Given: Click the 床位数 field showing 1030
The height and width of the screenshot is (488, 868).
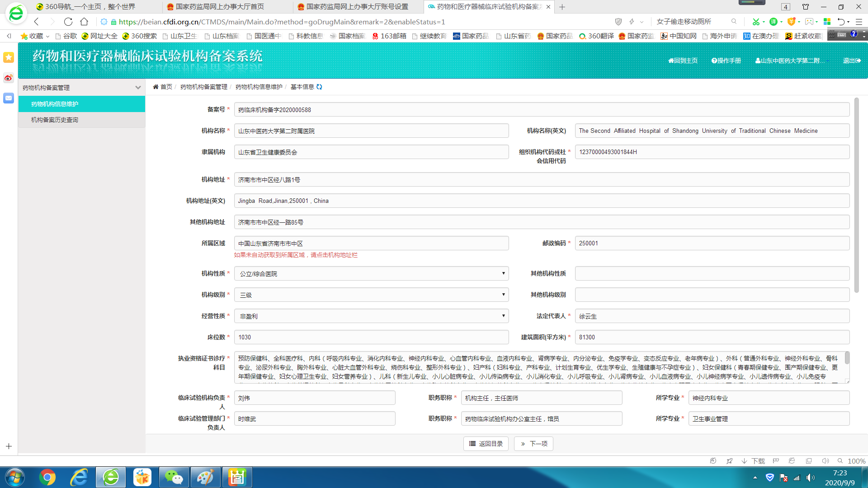Looking at the screenshot, I should (x=371, y=337).
